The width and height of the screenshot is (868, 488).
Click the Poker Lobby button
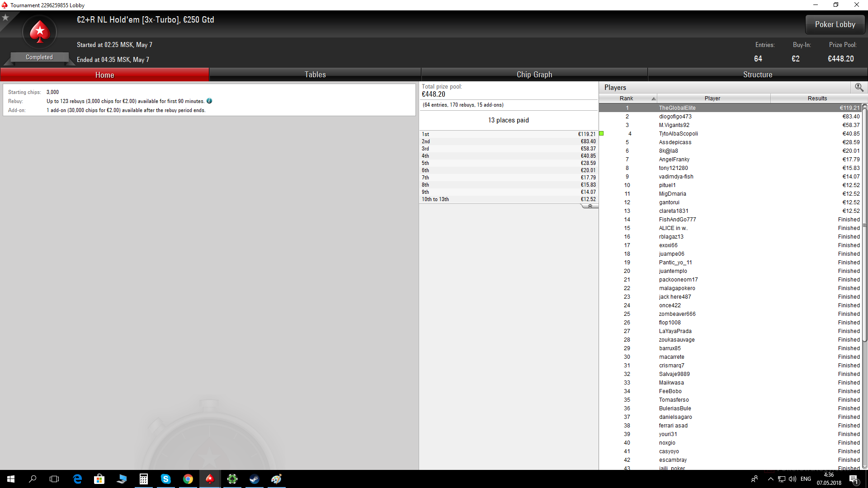(x=835, y=24)
